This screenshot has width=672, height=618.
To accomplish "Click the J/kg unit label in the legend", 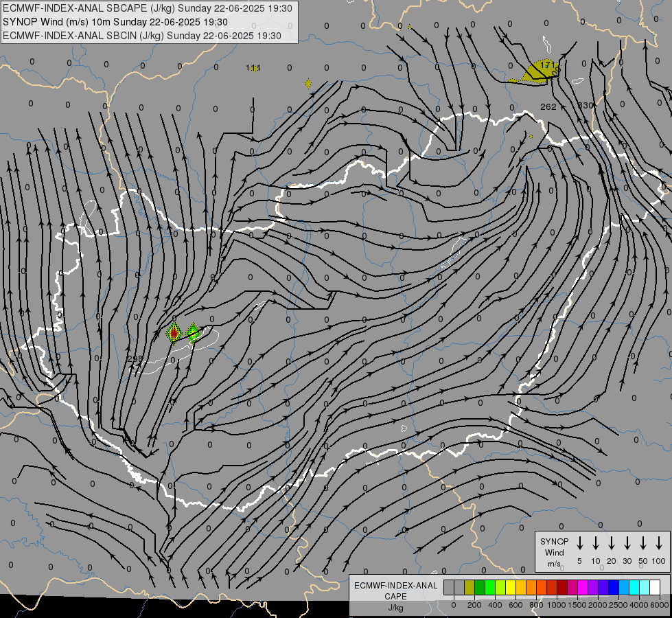I will pyautogui.click(x=395, y=608).
